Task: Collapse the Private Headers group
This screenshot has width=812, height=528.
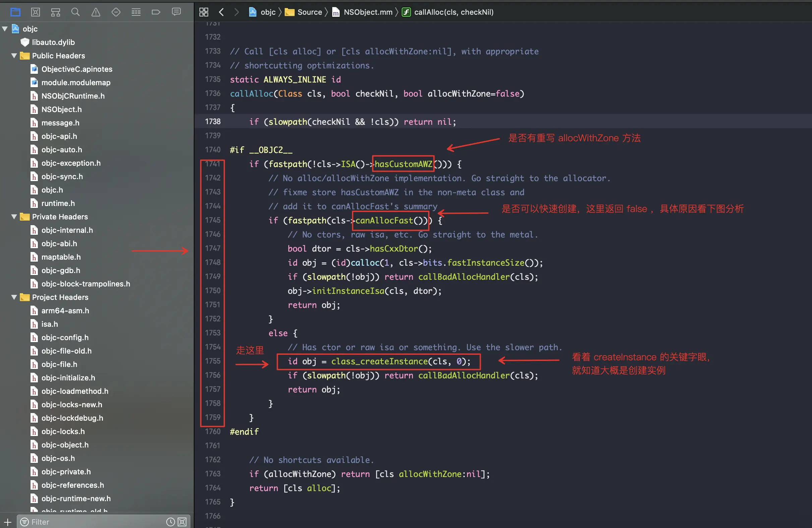Action: (14, 217)
